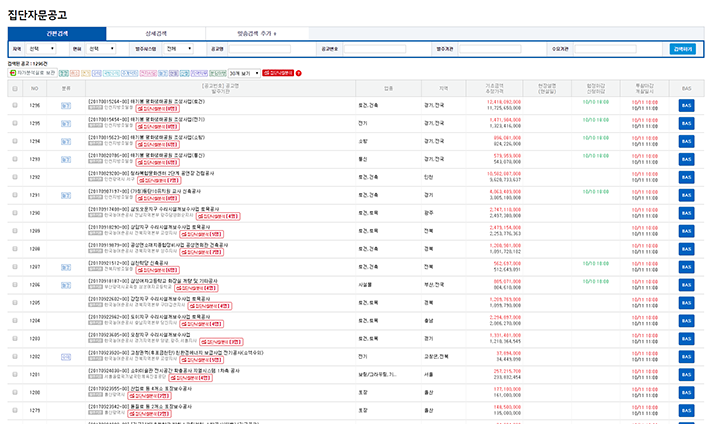Open BAS for notice number 1292
The height and width of the screenshot is (424, 712).
pos(686,177)
